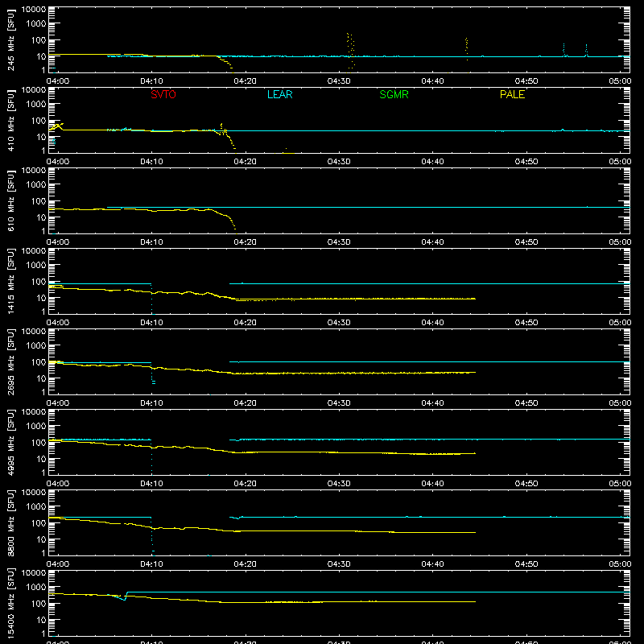
Task: Click the 05:00 tick label under the 245 MHz plot
Action: 620,81
